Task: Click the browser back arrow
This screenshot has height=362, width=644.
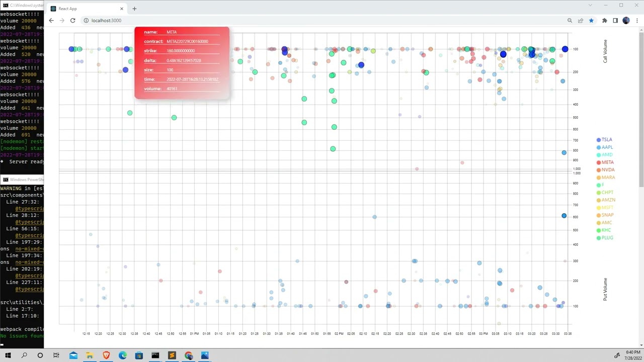Action: (51, 21)
